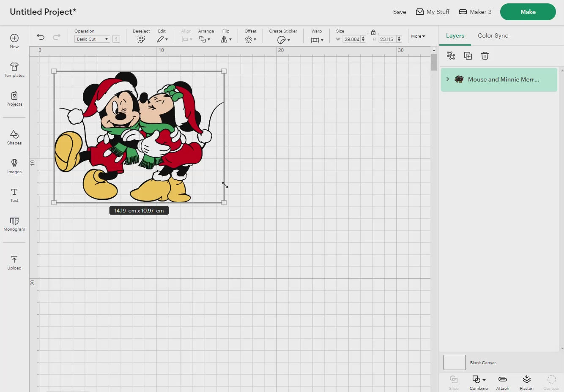
Task: Switch to the Layers tab
Action: (455, 35)
